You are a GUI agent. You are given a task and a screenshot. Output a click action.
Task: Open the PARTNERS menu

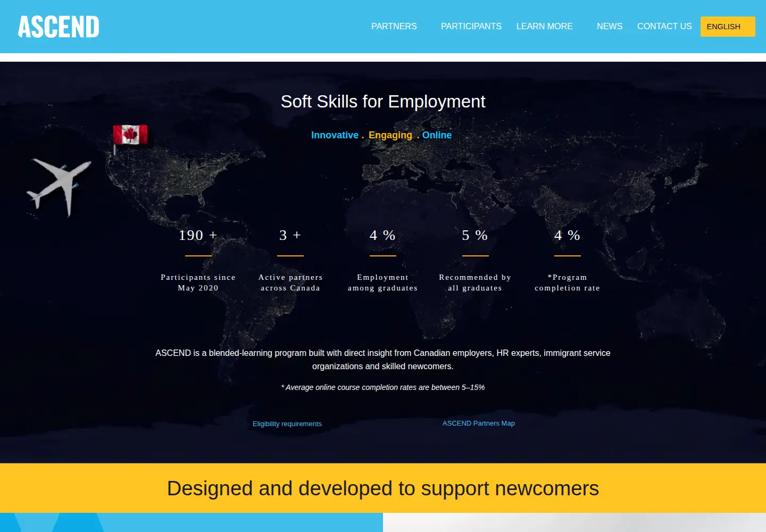pyautogui.click(x=394, y=27)
